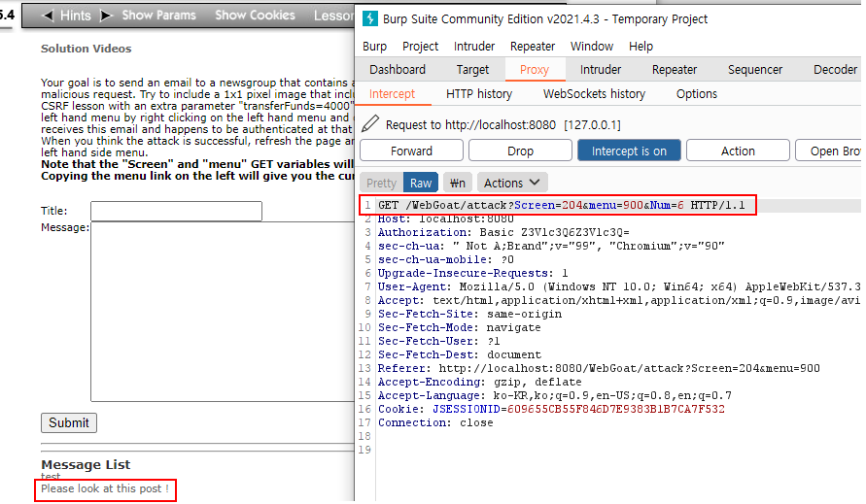866x504 pixels.
Task: Click Hints in WebGoat toolbar
Action: click(76, 16)
